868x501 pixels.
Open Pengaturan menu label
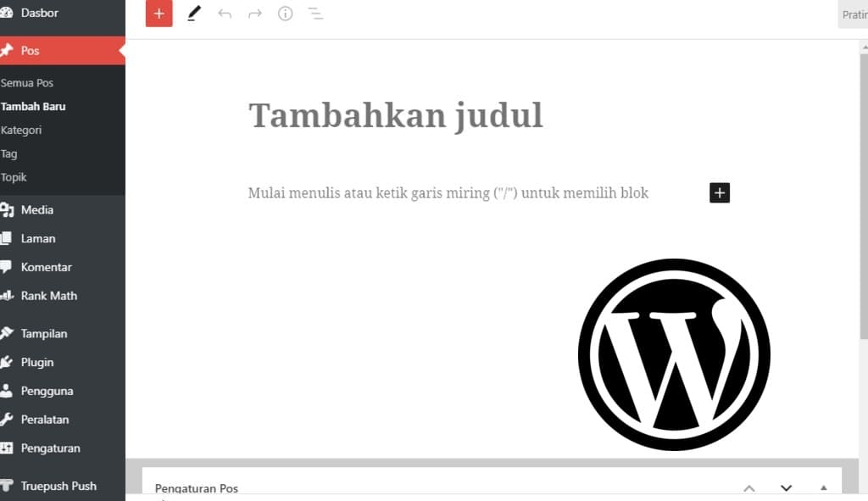click(x=50, y=448)
